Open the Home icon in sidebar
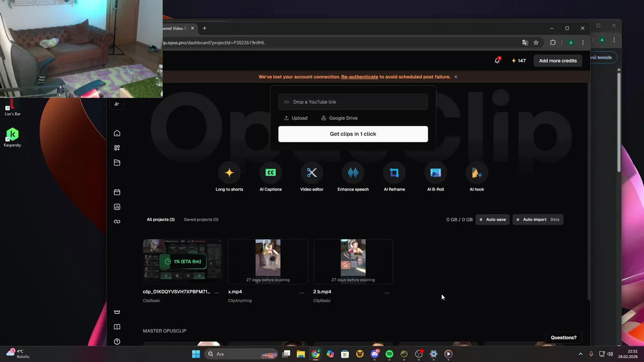The image size is (644, 362). point(117,133)
